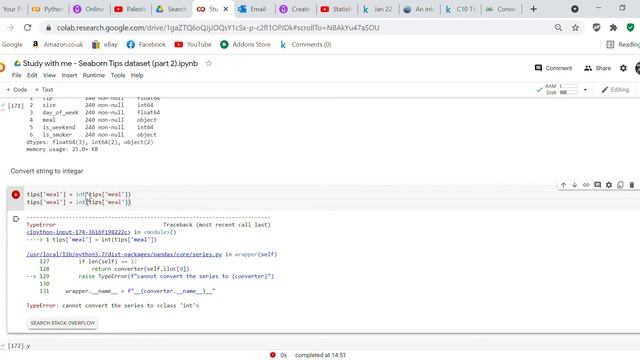Switch to the Search drive tab
This screenshot has height=360, width=640.
[x=171, y=9]
